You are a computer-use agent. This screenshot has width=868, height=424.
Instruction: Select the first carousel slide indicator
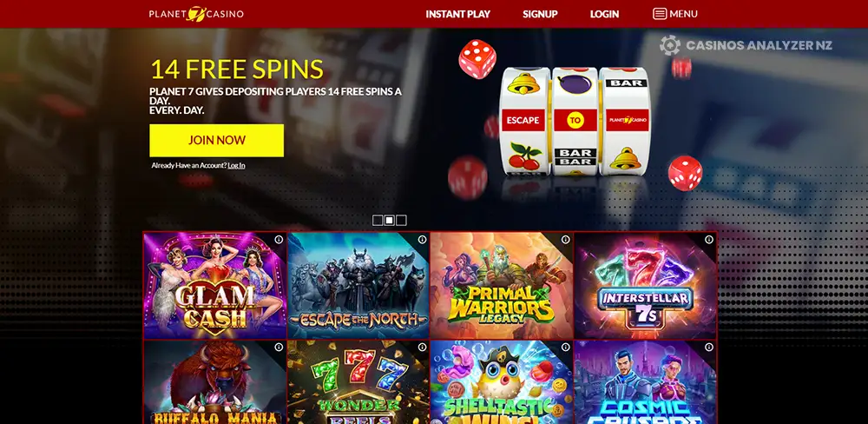coord(378,221)
